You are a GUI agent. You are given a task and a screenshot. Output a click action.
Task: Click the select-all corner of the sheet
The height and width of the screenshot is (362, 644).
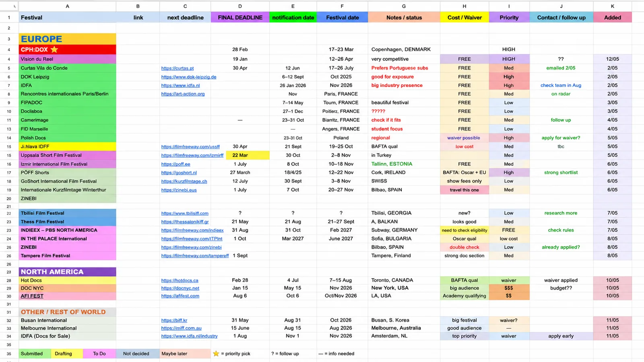9,6
